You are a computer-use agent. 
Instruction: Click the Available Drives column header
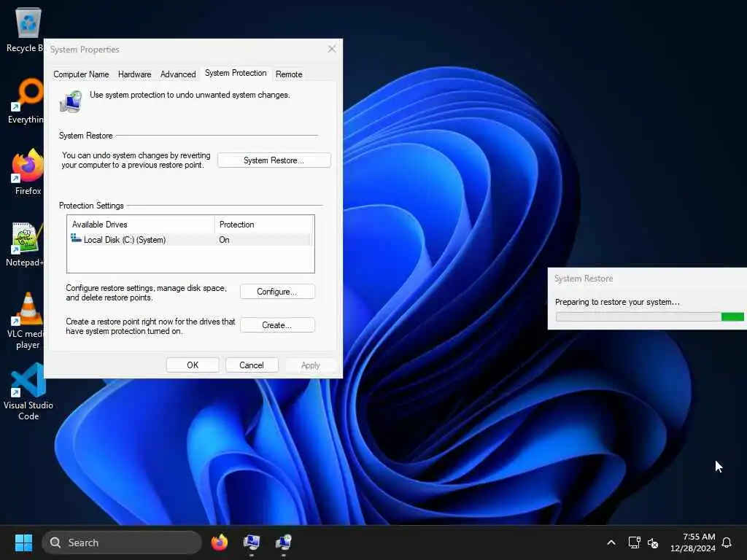coord(141,225)
